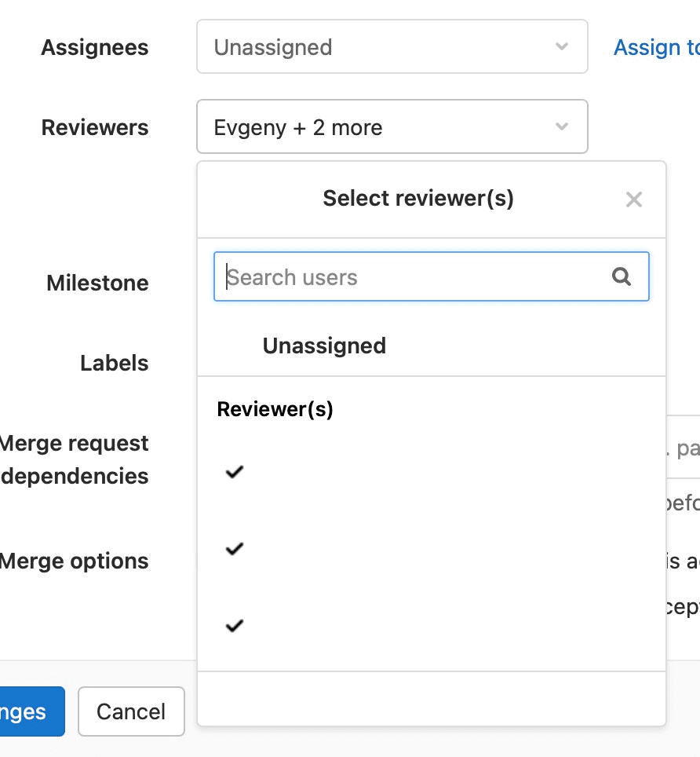Viewport: 700px width, 757px height.
Task: Collapse the 'Evgeny + 2 more' reviewers box
Action: point(377,127)
